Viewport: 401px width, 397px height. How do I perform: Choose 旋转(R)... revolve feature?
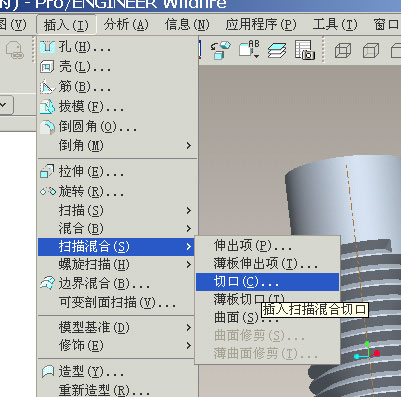coord(117,192)
